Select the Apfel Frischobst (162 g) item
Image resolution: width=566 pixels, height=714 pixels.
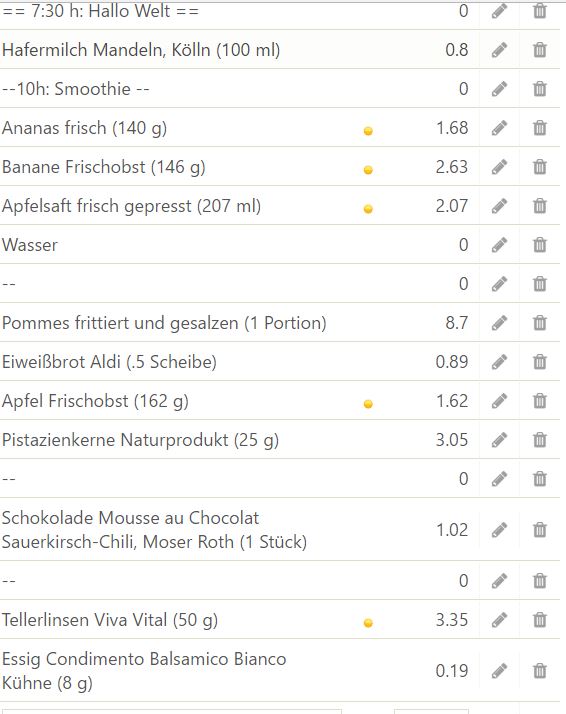95,401
